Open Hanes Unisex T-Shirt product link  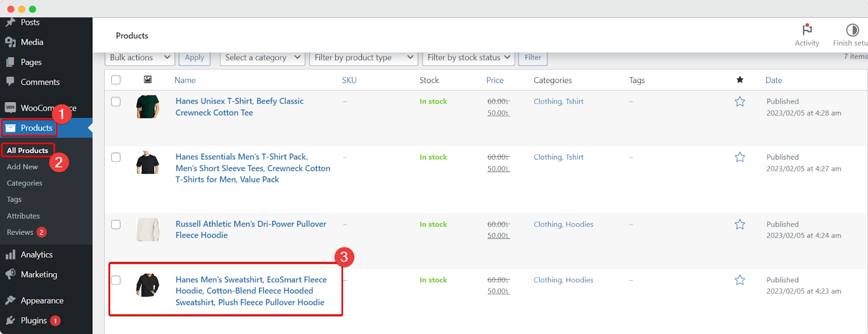tap(239, 107)
